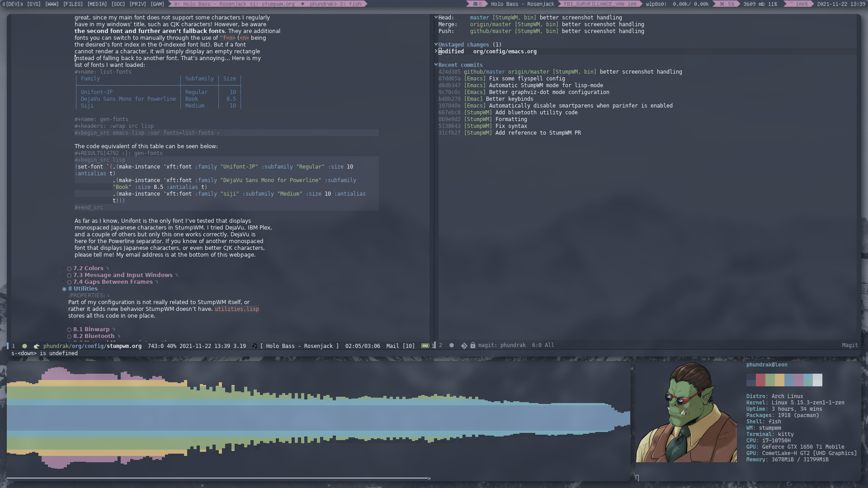
Task: Select the mail indicator [10] in modeline
Action: [400, 346]
